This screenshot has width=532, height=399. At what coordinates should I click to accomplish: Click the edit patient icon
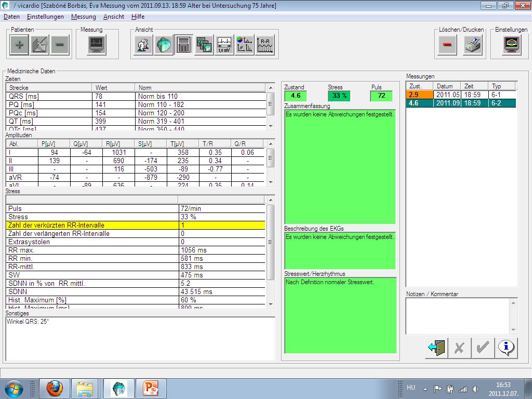[39, 45]
